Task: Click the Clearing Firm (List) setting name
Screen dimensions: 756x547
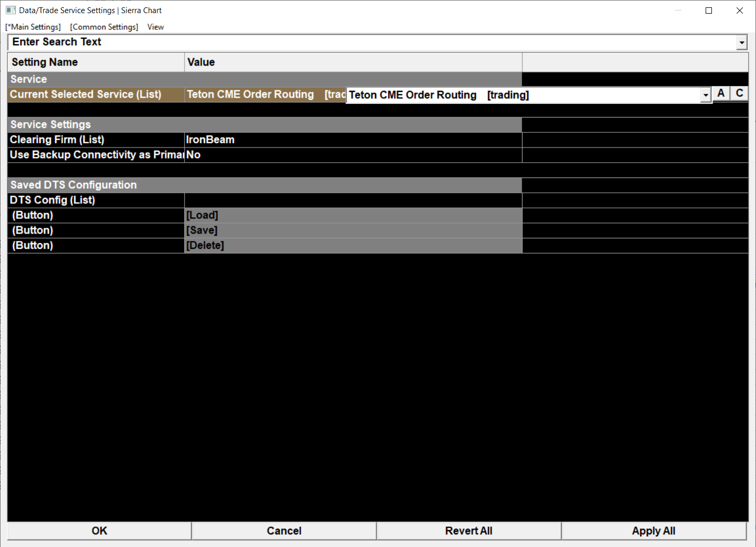Action: [x=96, y=140]
